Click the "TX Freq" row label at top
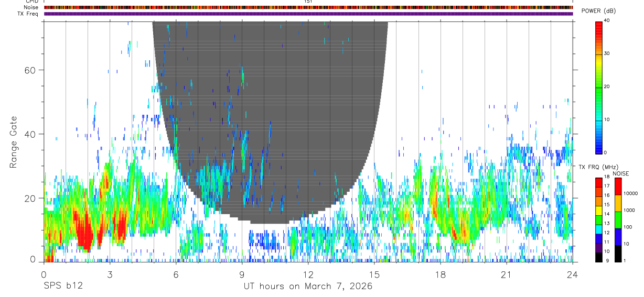 28,14
